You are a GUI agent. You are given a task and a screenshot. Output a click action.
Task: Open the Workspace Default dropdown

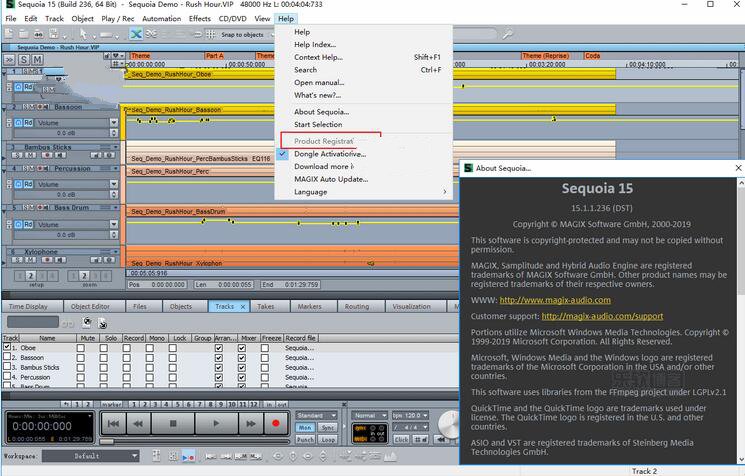click(x=90, y=456)
